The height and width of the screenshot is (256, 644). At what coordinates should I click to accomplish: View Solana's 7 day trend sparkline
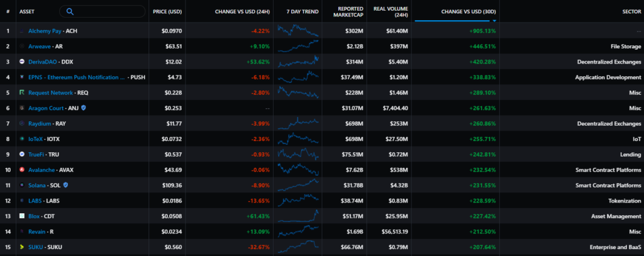click(x=298, y=185)
